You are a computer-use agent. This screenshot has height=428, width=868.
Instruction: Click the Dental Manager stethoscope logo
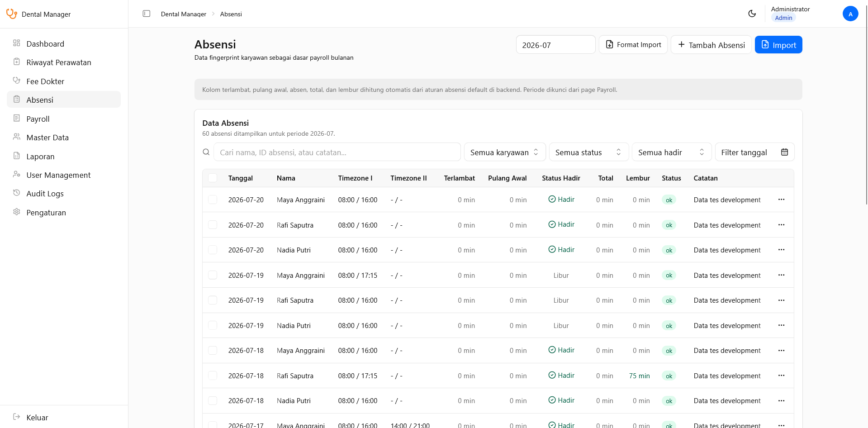coord(12,14)
